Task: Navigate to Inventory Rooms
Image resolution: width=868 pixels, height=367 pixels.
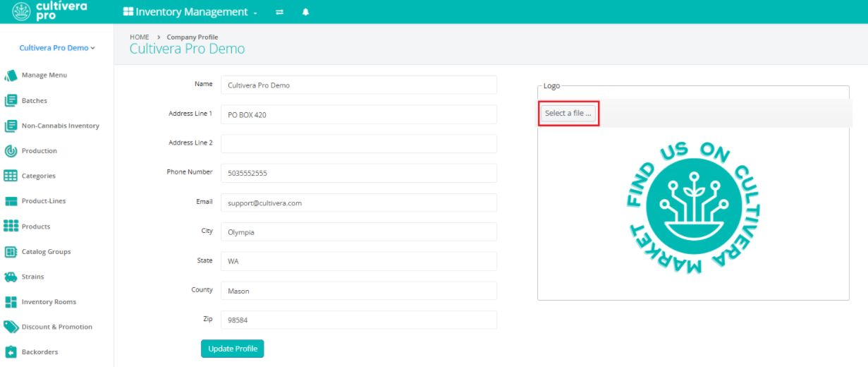Action: pos(49,302)
